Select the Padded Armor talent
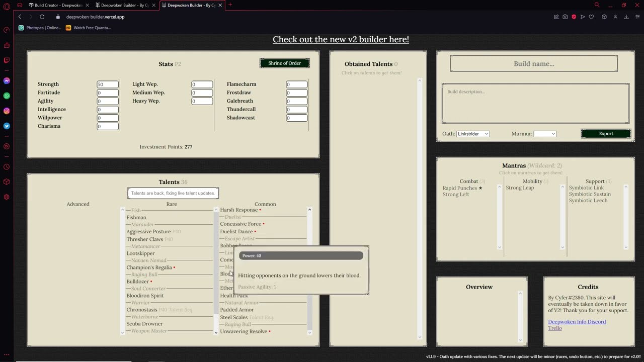This screenshot has height=362, width=644. [x=236, y=310]
